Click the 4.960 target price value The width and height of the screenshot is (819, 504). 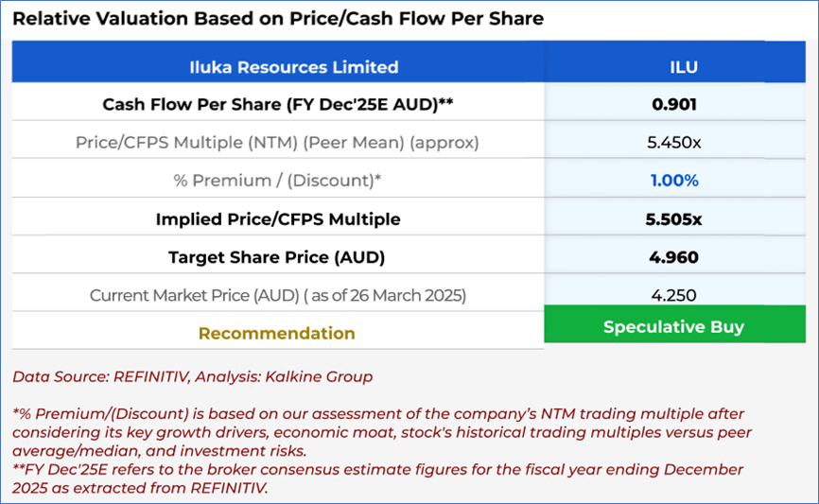673,257
